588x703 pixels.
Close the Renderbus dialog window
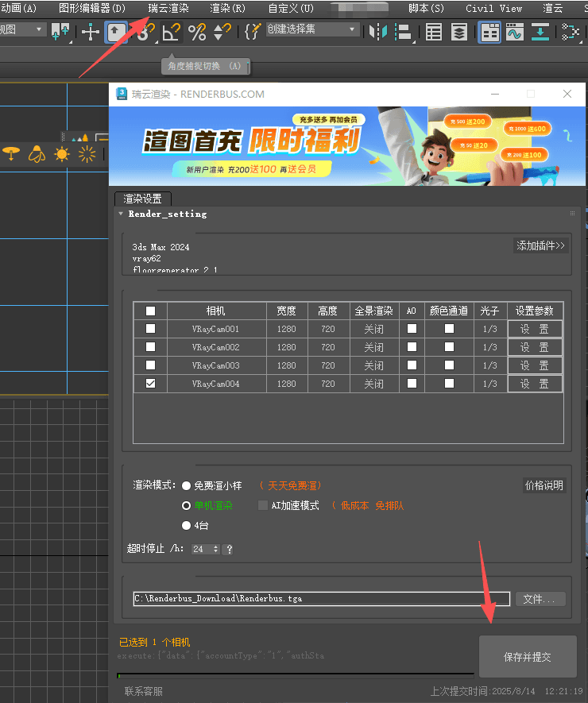[567, 94]
